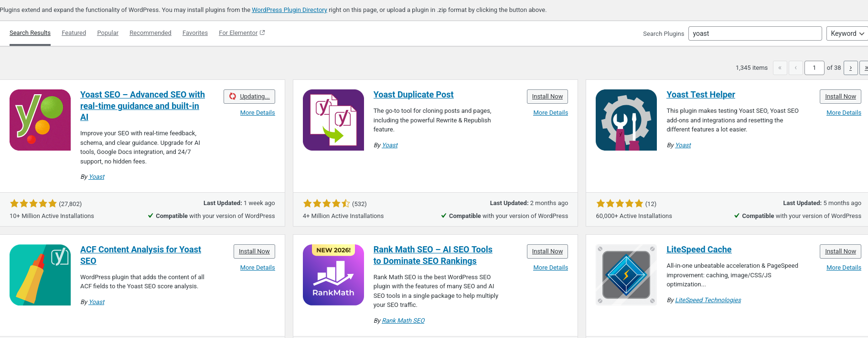
Task: Visit the WordPress Plugin Directory link
Action: point(289,10)
